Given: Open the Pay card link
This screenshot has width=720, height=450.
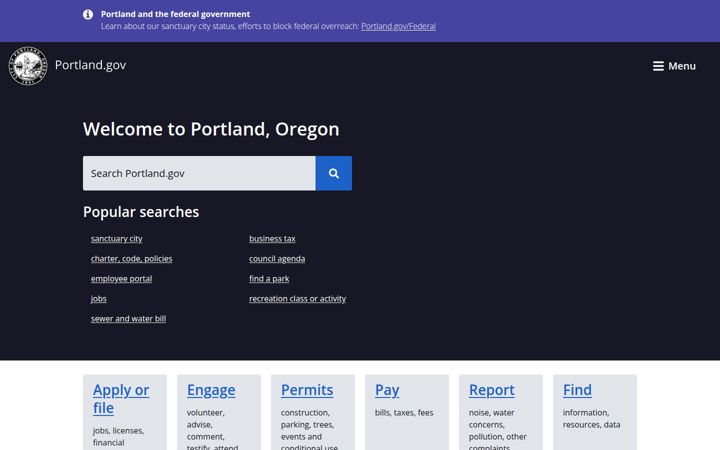Looking at the screenshot, I should click(387, 390).
